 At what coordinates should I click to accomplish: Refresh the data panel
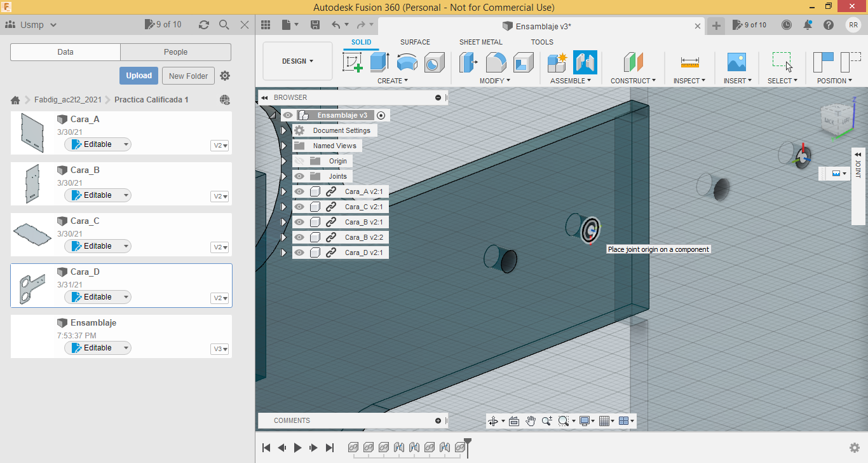coord(204,25)
